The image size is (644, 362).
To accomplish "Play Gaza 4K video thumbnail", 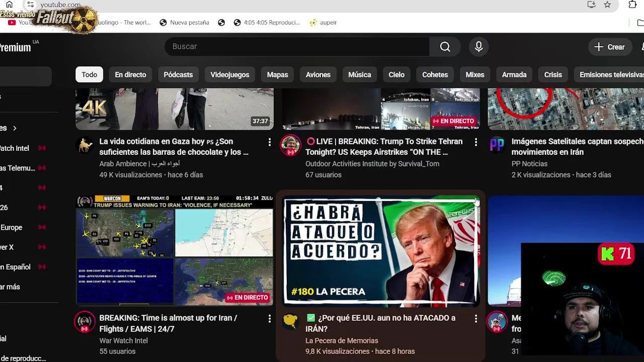I will pyautogui.click(x=175, y=109).
